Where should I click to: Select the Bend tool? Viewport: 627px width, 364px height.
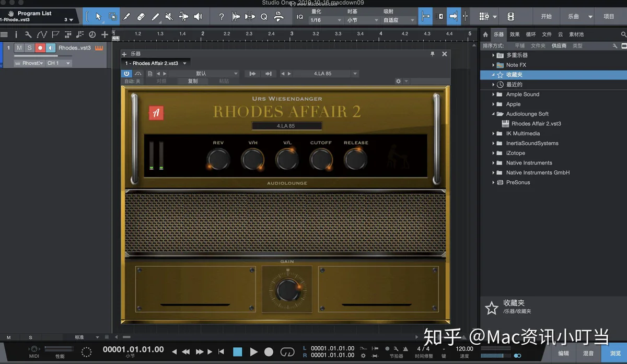pyautogui.click(x=183, y=17)
